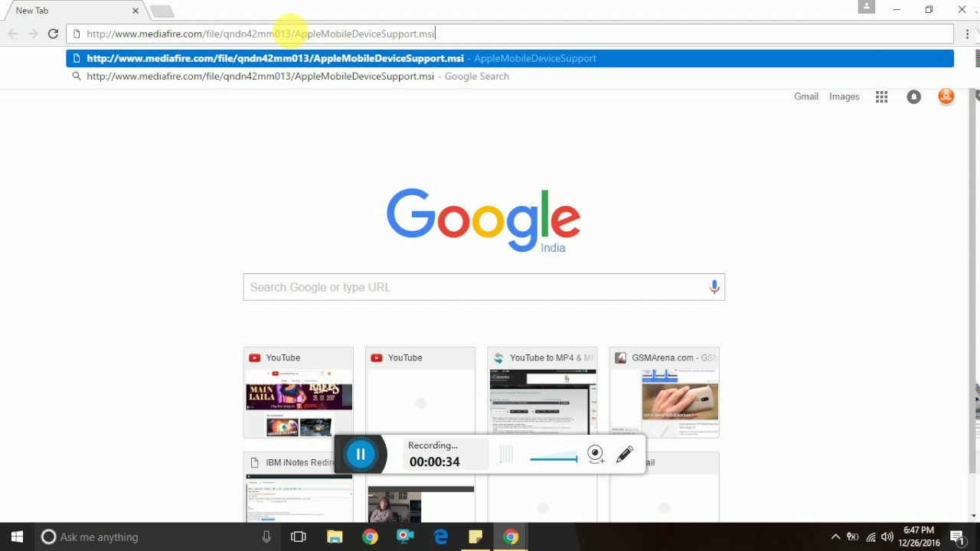Open Google notifications bell
Screen dimensions: 980x551
tap(914, 96)
